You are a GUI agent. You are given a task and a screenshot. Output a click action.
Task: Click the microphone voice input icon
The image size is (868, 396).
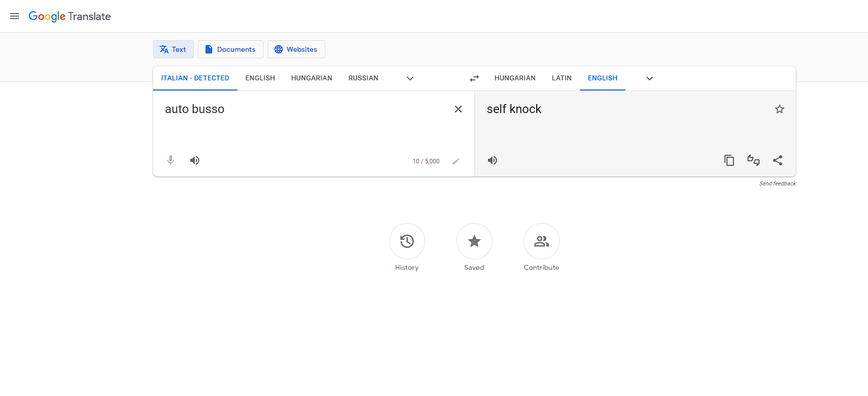(x=171, y=160)
